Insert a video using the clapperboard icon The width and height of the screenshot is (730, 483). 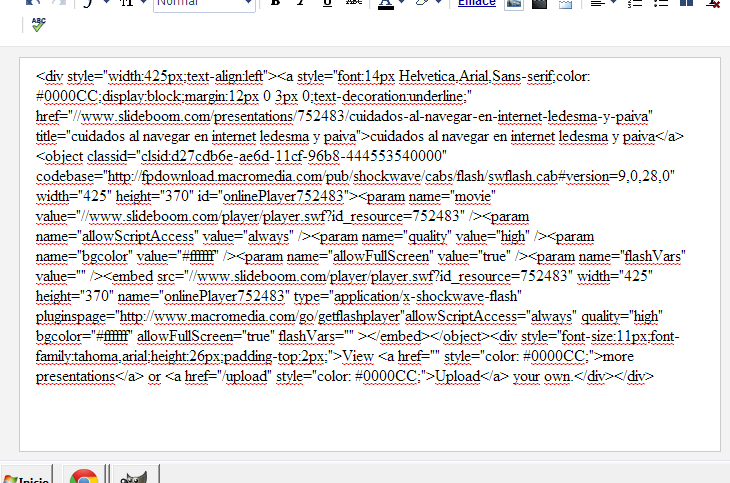540,4
